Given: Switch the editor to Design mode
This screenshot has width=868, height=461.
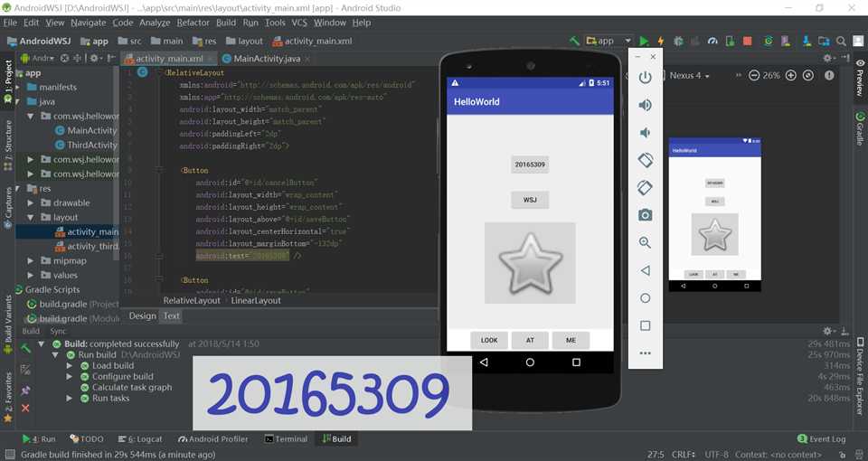Looking at the screenshot, I should click(142, 316).
